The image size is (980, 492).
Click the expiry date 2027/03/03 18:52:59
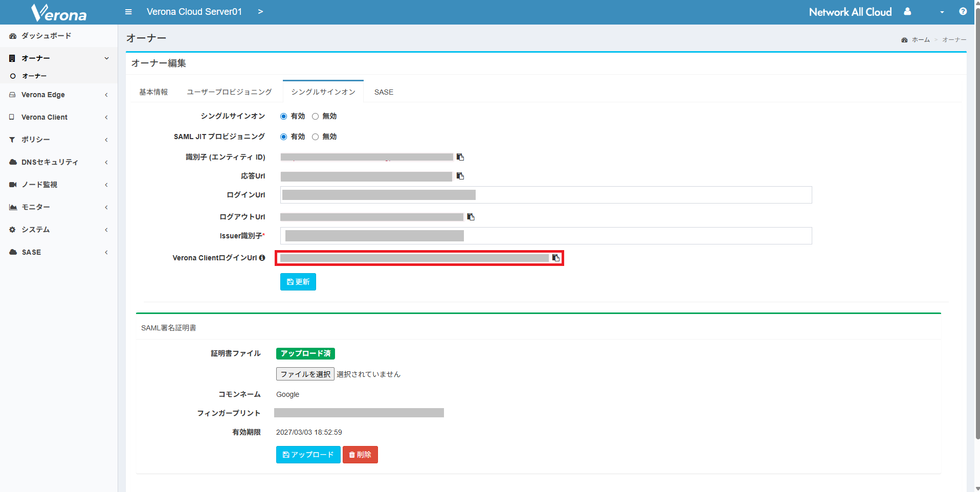(309, 432)
